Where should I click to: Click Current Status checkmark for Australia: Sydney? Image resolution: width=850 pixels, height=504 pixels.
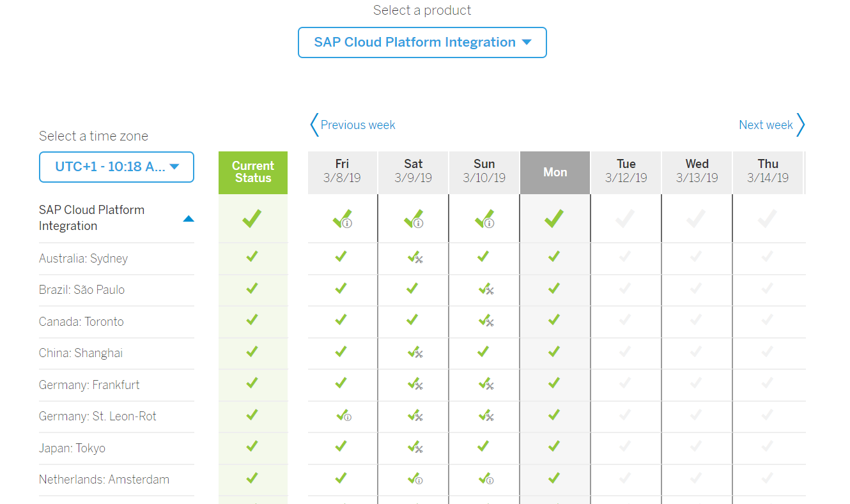(x=252, y=256)
